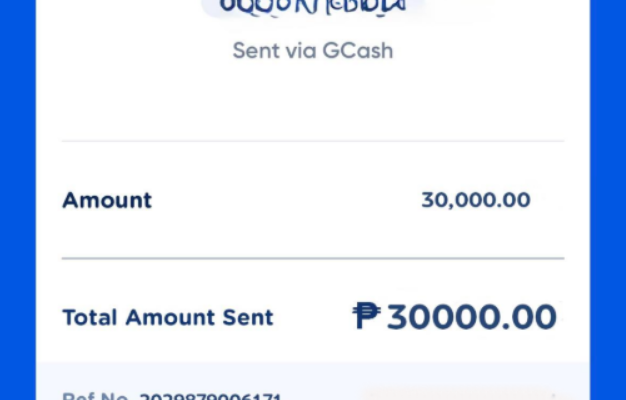
Task: Select the word "Total" in the total row
Action: click(x=90, y=317)
